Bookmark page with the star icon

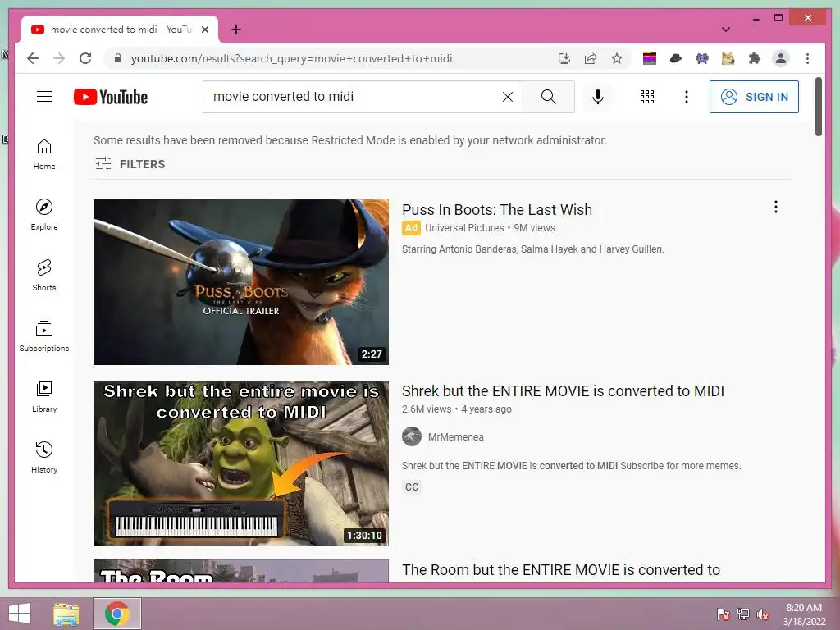click(617, 58)
